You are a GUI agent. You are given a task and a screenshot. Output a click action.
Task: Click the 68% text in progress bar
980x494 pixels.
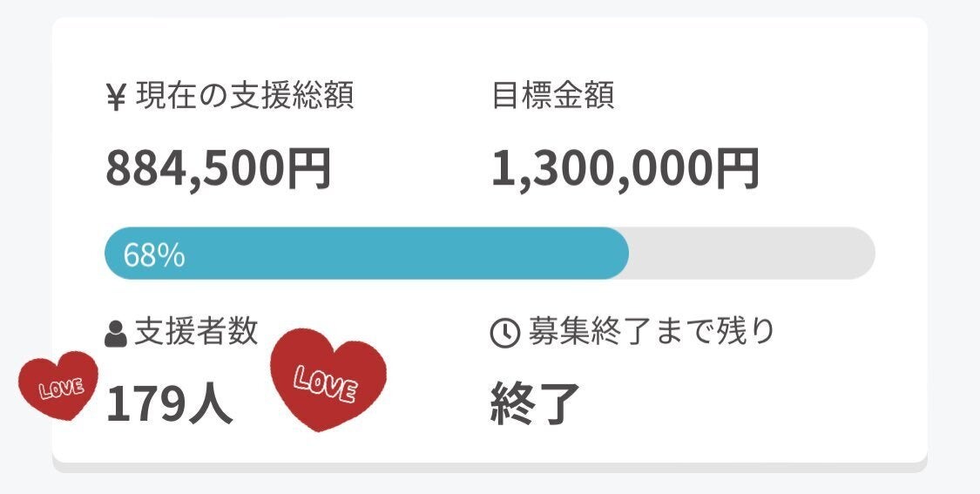coord(154,254)
